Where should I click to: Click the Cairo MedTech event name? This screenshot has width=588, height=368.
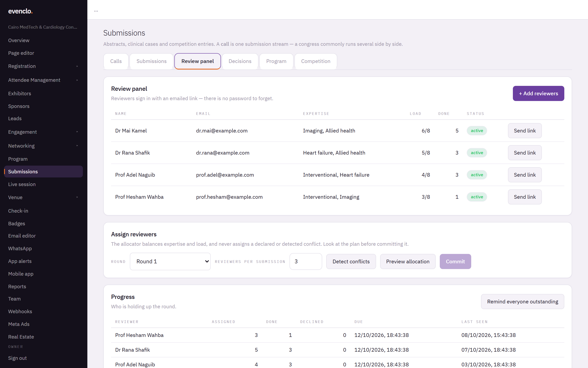42,27
